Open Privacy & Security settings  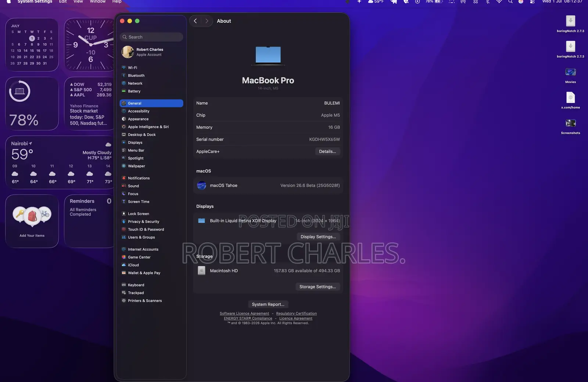click(x=151, y=222)
